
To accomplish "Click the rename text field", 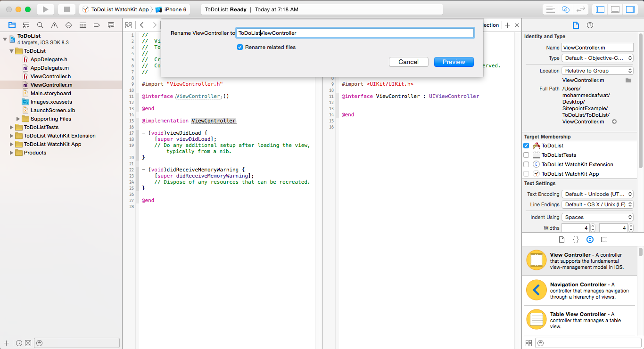I will pyautogui.click(x=355, y=33).
